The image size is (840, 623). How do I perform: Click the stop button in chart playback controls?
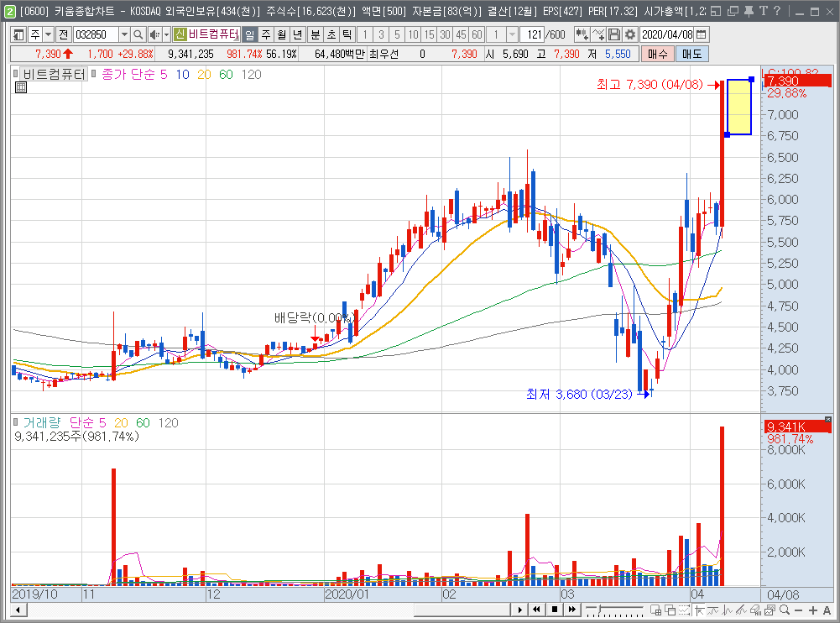[x=555, y=610]
